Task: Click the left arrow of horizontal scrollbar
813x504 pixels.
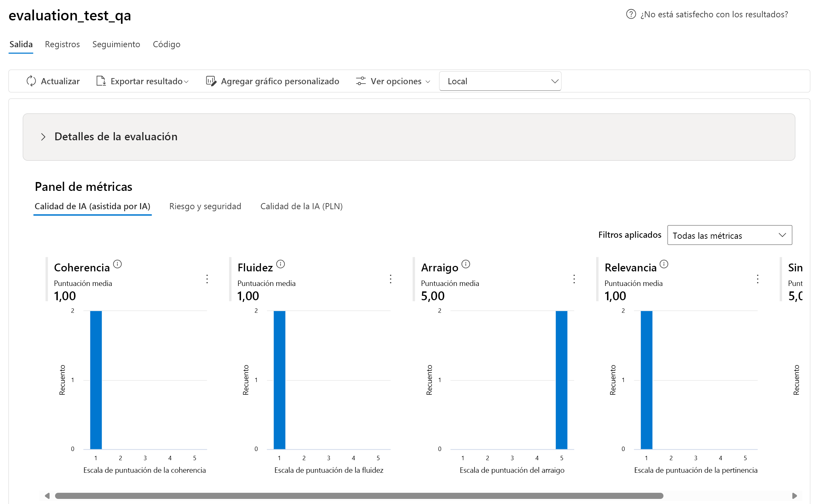Action: point(47,496)
